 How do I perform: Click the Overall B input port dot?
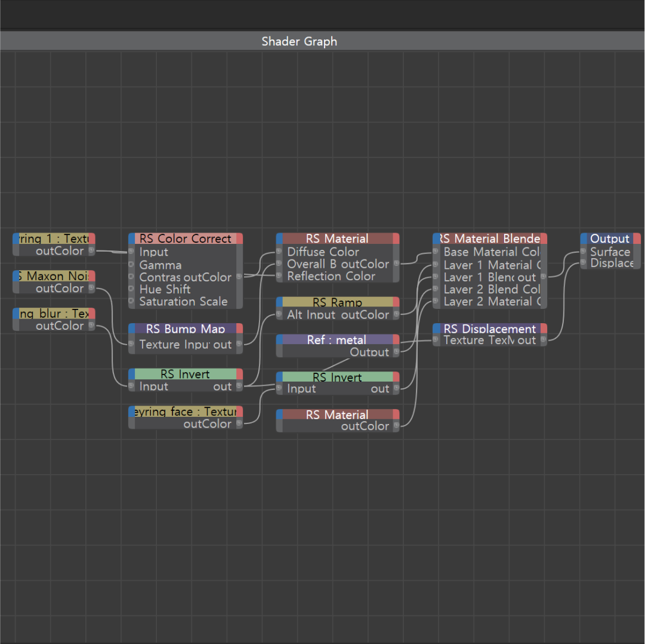click(x=279, y=264)
